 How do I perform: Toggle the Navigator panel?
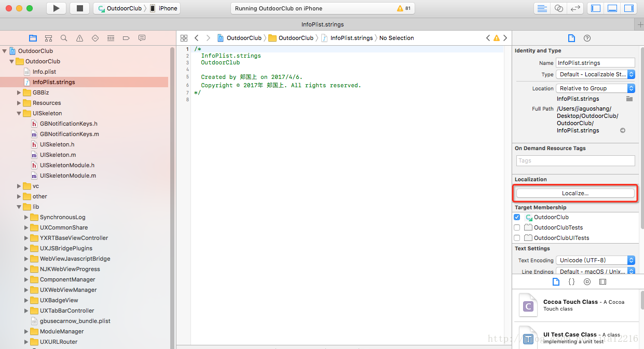(596, 8)
